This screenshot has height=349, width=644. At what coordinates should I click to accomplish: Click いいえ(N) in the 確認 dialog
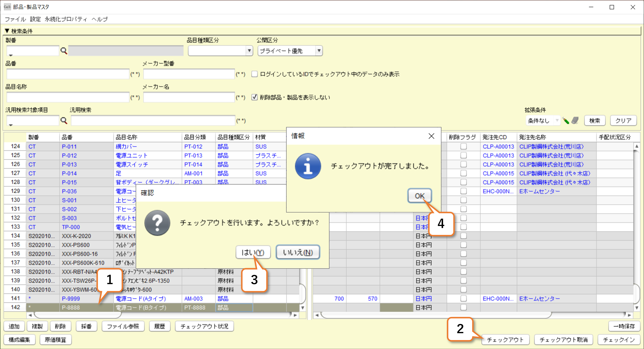298,252
